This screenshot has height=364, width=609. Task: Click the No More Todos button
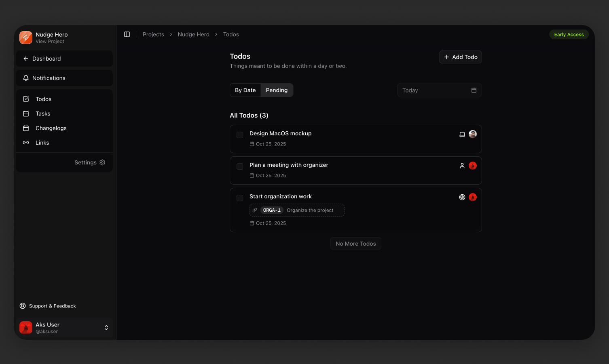pos(356,244)
